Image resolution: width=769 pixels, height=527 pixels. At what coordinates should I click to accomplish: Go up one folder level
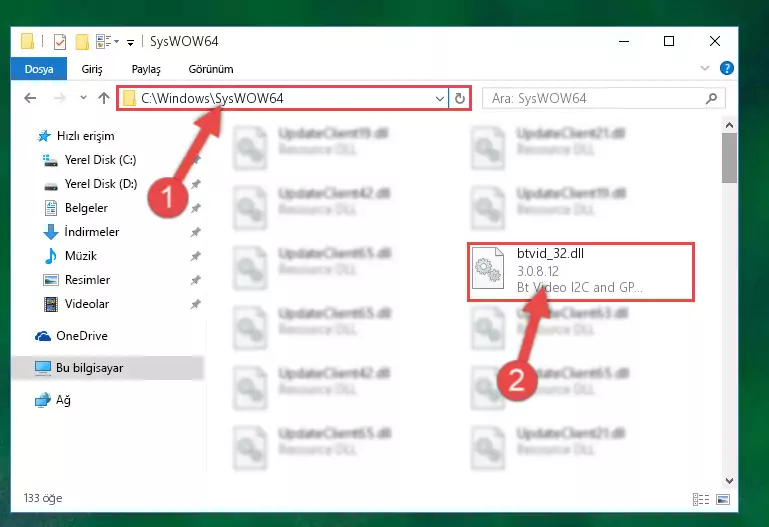(103, 98)
